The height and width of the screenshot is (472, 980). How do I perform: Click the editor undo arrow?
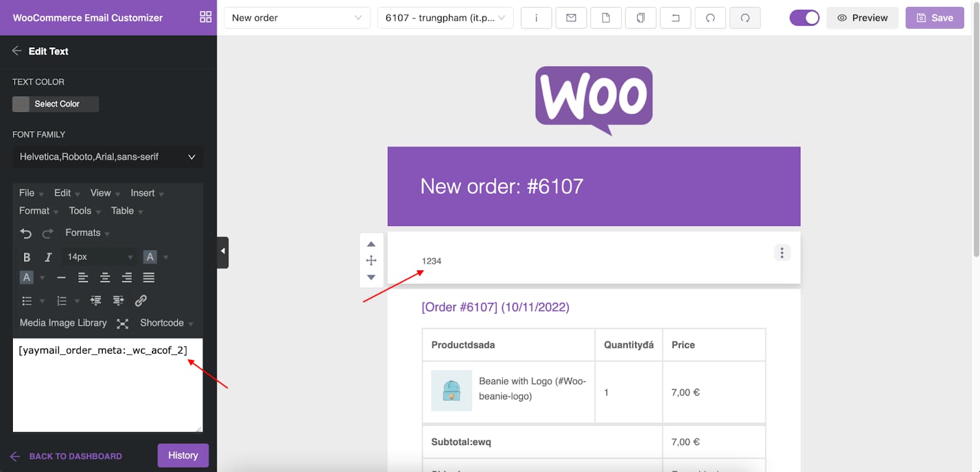(x=26, y=233)
